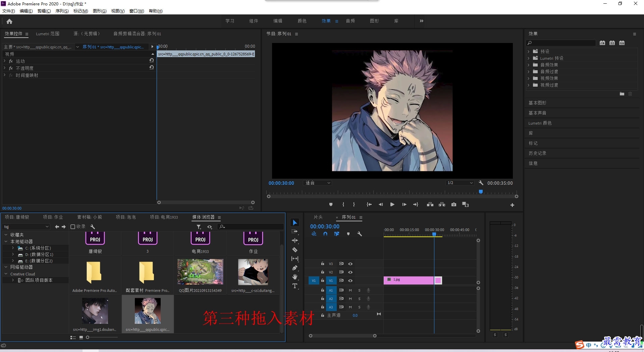Expand the 运动 effect properties
The image size is (644, 352).
click(x=5, y=61)
